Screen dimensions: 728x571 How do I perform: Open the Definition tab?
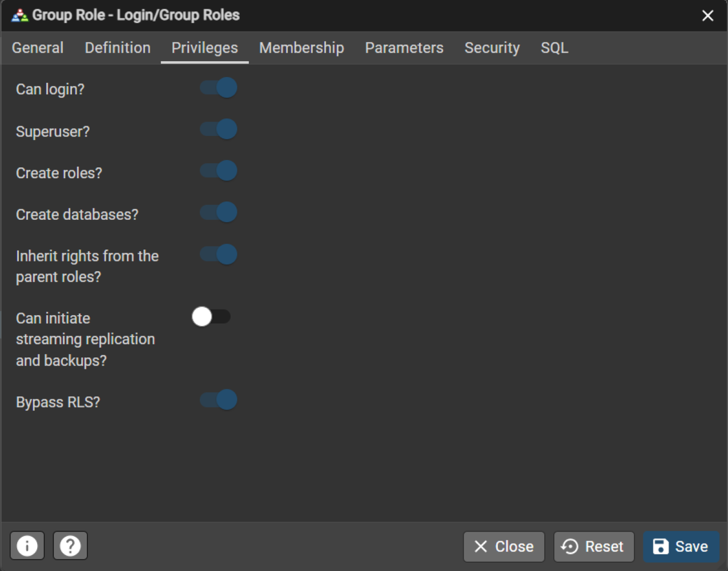click(118, 48)
